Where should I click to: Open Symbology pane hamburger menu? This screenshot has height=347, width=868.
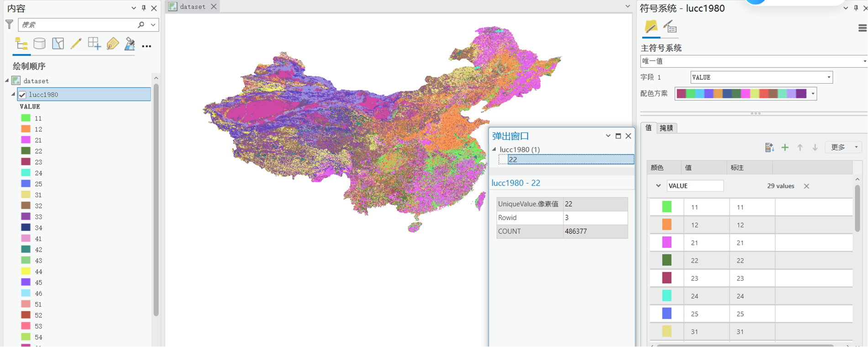(x=863, y=28)
